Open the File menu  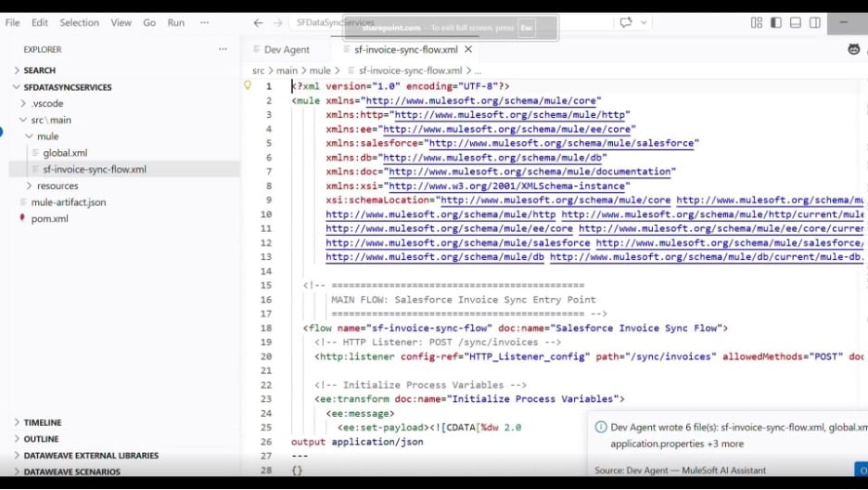tap(12, 22)
